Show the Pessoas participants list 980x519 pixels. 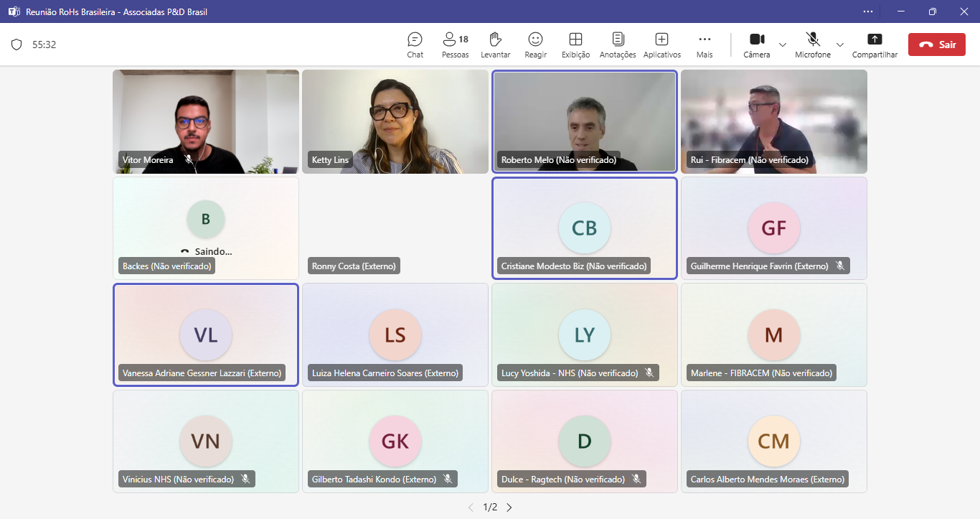tap(455, 45)
